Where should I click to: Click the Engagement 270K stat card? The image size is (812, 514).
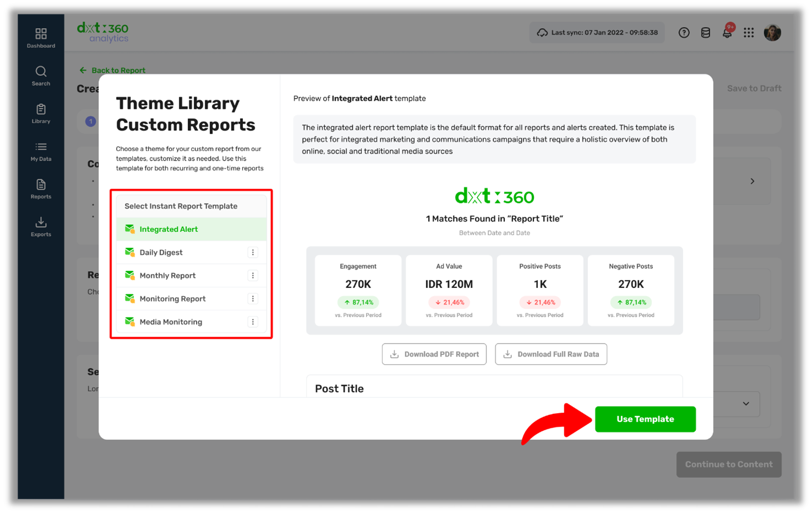(358, 290)
